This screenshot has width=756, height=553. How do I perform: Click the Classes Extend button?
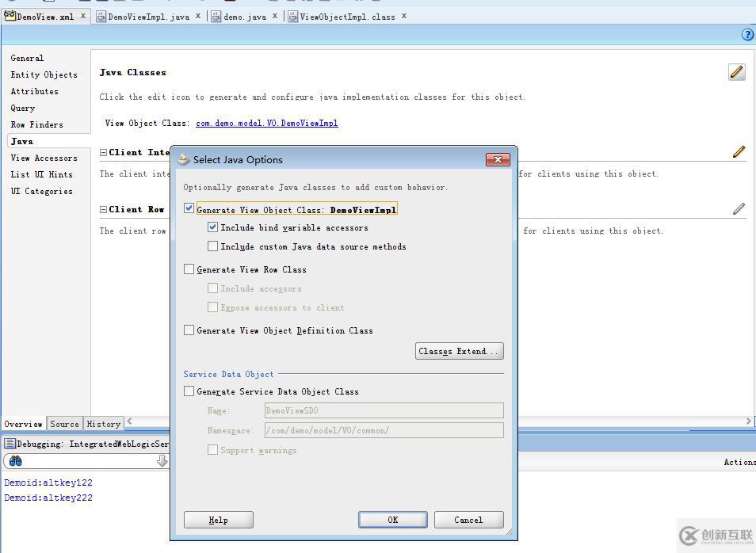click(460, 351)
